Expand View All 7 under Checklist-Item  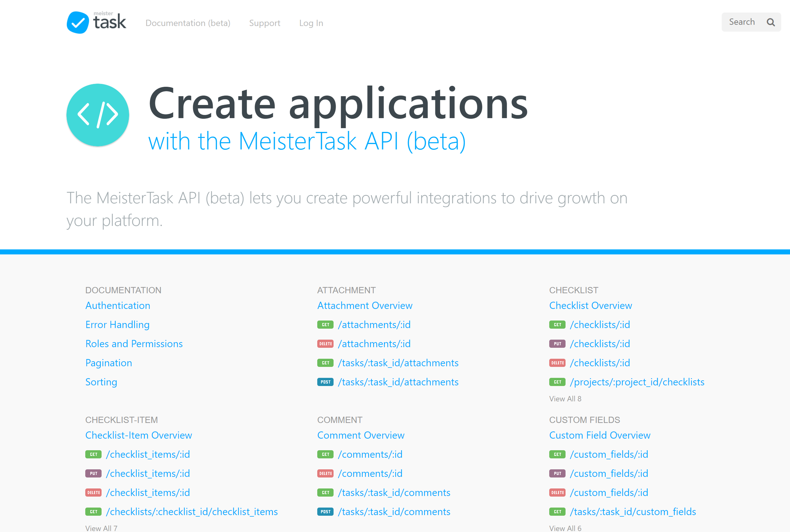coord(101,528)
